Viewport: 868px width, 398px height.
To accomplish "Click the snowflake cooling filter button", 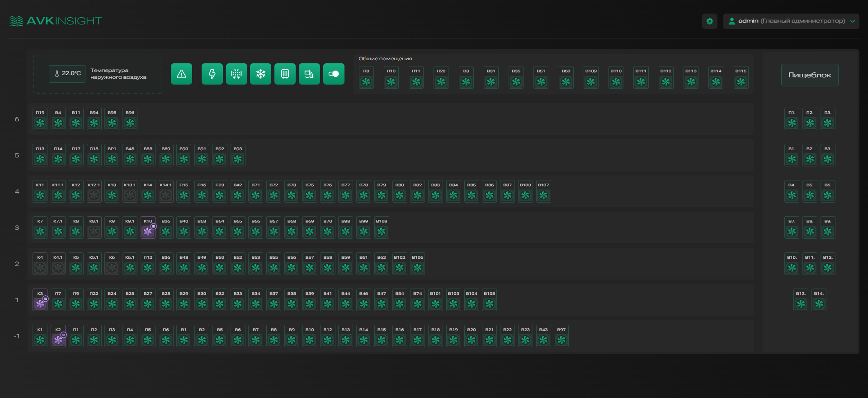I will (x=260, y=74).
